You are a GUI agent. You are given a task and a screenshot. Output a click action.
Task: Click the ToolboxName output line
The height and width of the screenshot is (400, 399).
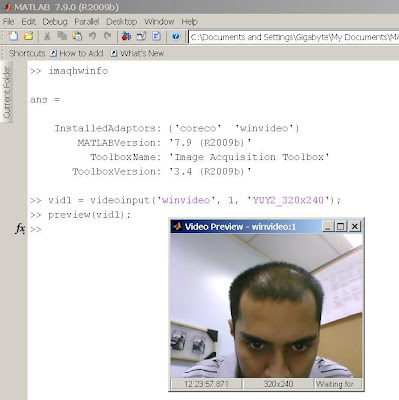pos(210,157)
